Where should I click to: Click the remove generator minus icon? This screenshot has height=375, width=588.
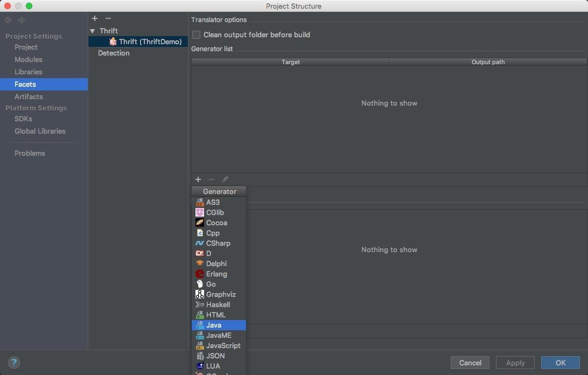click(212, 179)
